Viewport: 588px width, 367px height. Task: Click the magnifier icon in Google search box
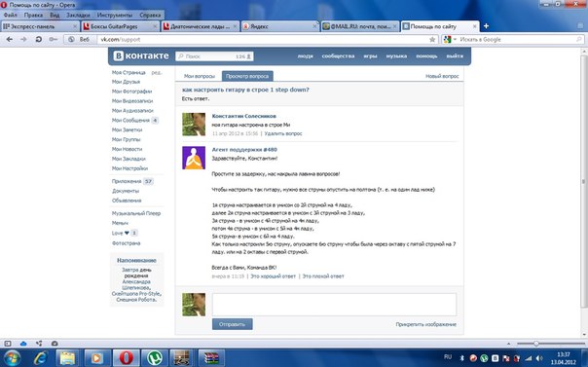pyautogui.click(x=579, y=39)
